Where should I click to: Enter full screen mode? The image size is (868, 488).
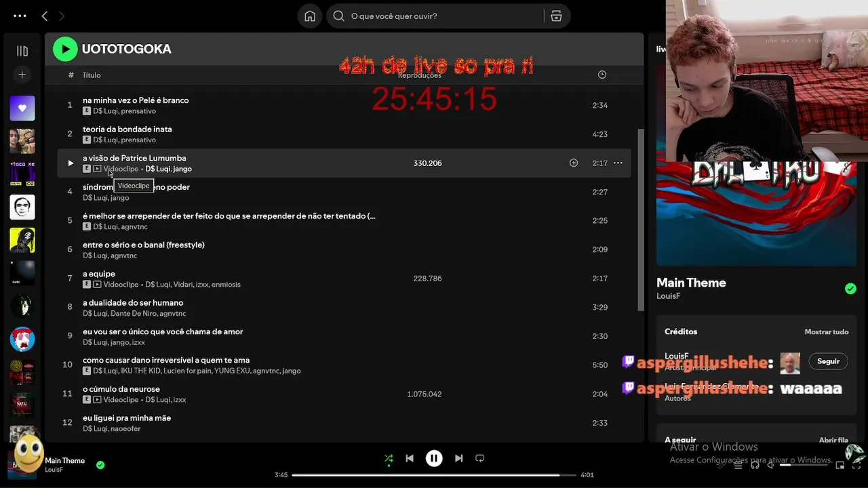tap(856, 465)
